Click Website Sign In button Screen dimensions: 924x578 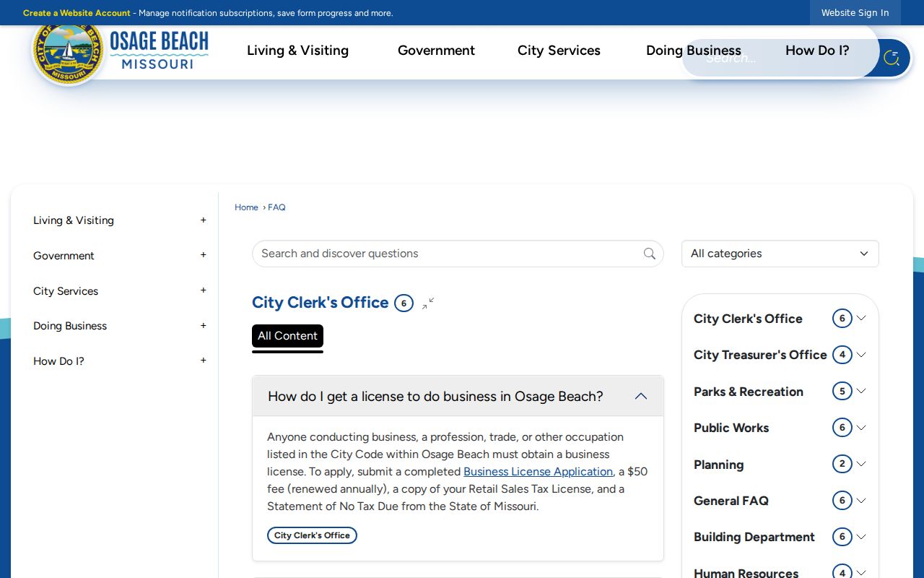tap(855, 13)
